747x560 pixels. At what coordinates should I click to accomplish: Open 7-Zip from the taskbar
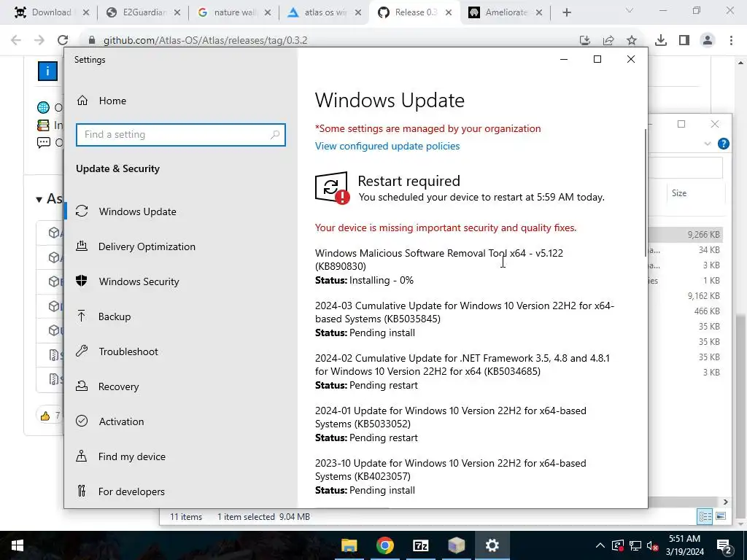421,545
